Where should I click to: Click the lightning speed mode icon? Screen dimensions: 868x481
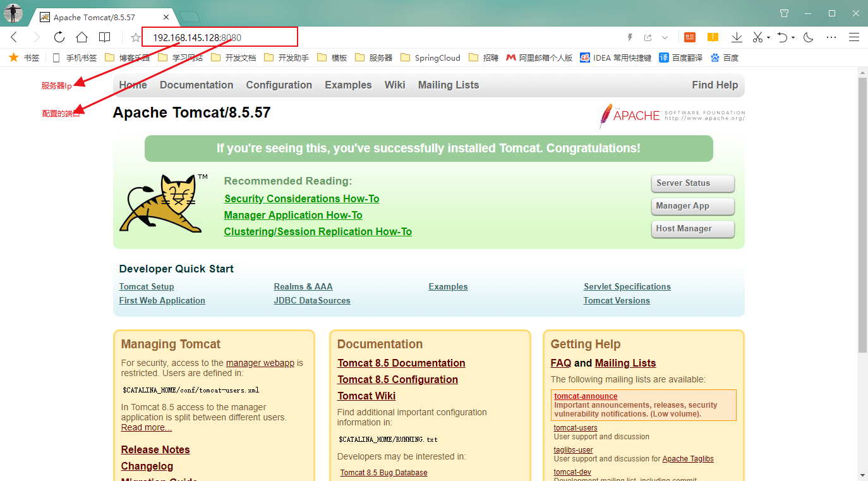coord(630,37)
